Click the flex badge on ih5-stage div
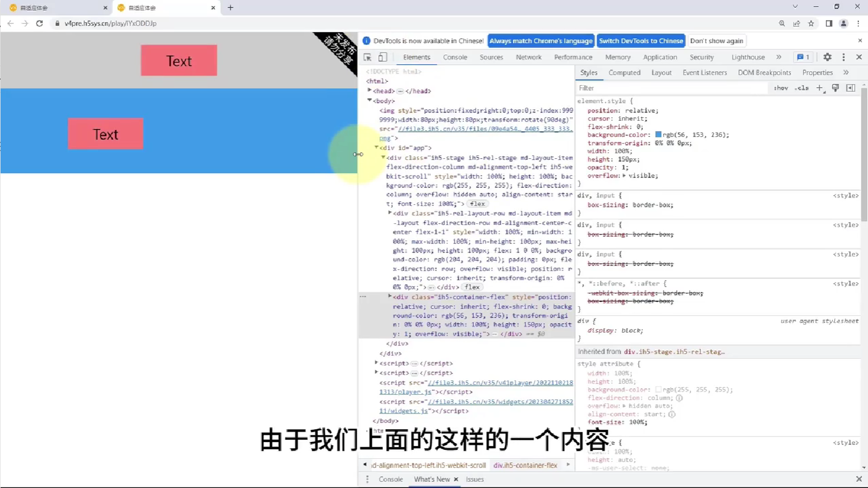The image size is (868, 488). point(477,204)
